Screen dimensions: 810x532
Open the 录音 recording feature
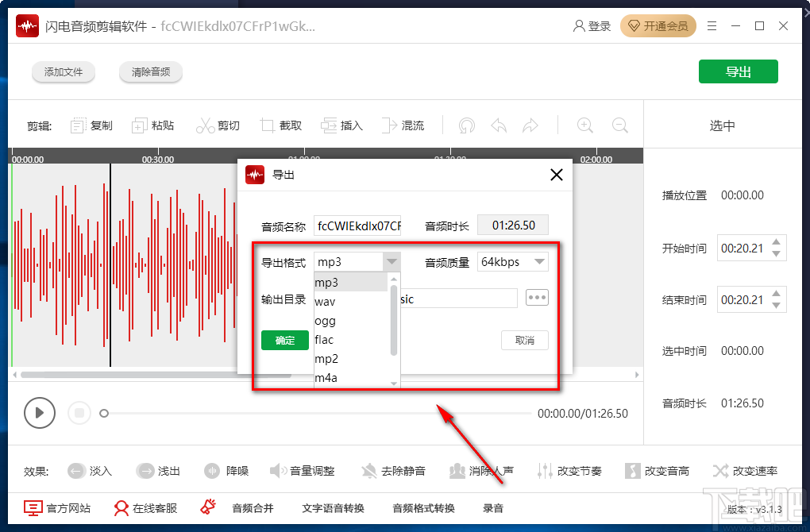492,508
